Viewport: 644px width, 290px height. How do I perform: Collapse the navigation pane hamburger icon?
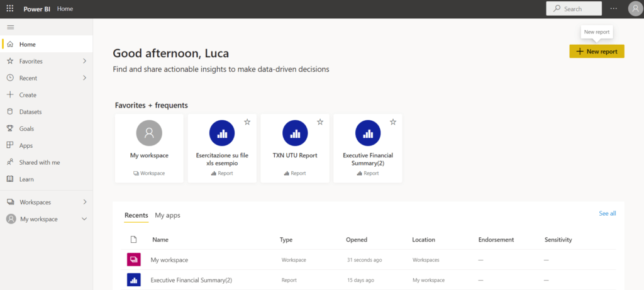pos(11,27)
